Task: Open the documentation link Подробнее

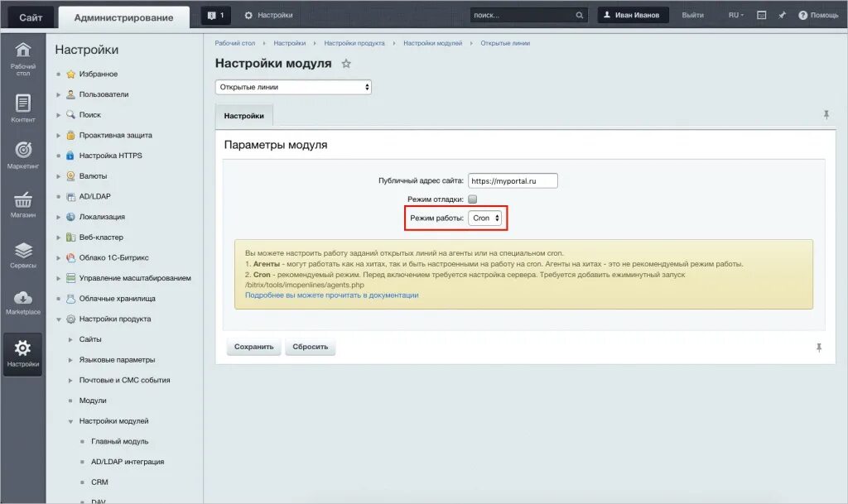Action: [x=331, y=295]
